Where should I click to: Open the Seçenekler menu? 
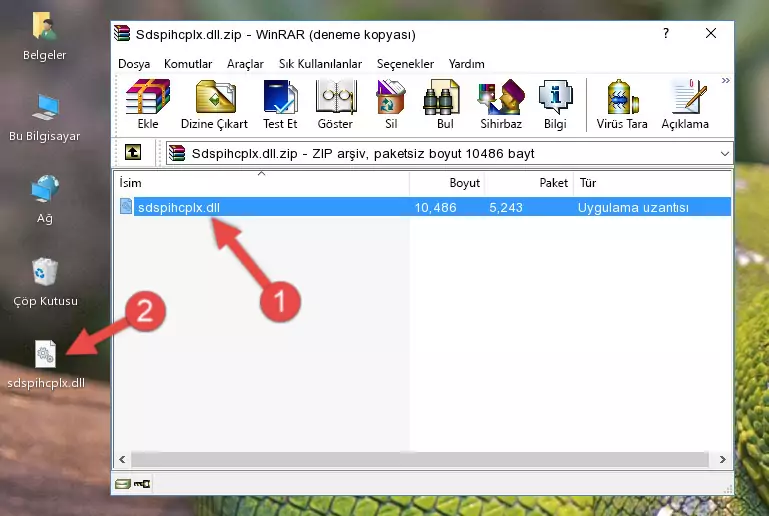point(405,64)
